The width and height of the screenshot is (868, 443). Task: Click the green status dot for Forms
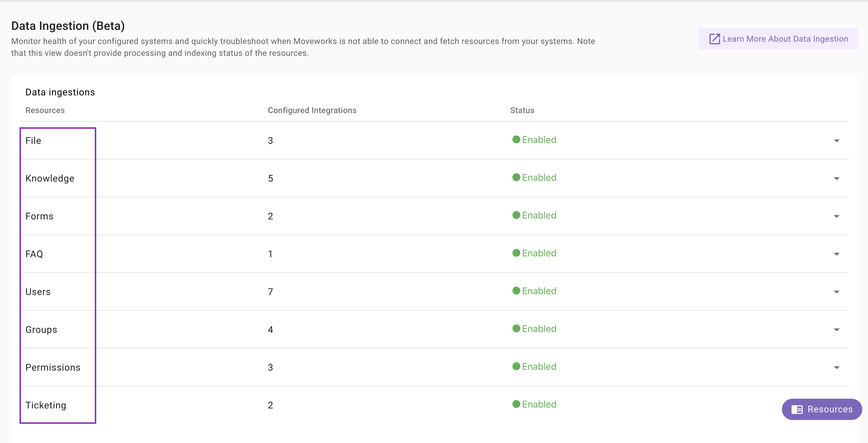coord(516,215)
